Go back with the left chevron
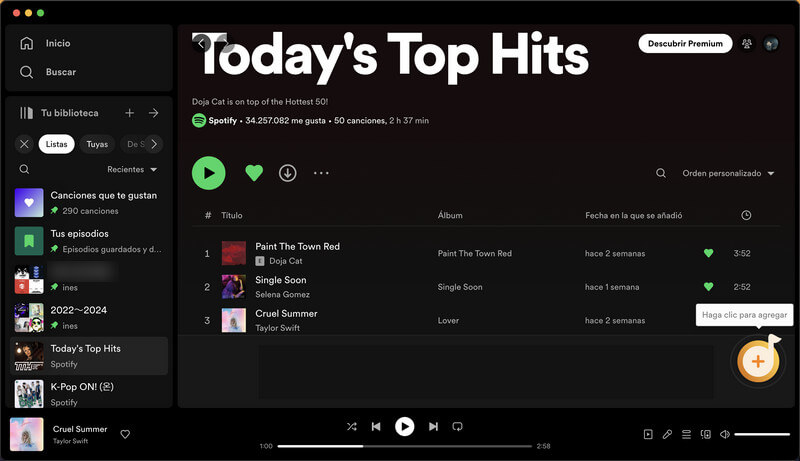Viewport: 800px width, 461px height. pos(201,44)
